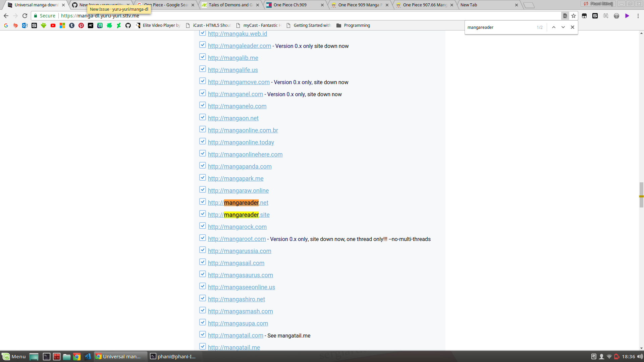This screenshot has width=644, height=362.
Task: Launch Visual Studio Code from the taskbar
Action: [x=88, y=357]
